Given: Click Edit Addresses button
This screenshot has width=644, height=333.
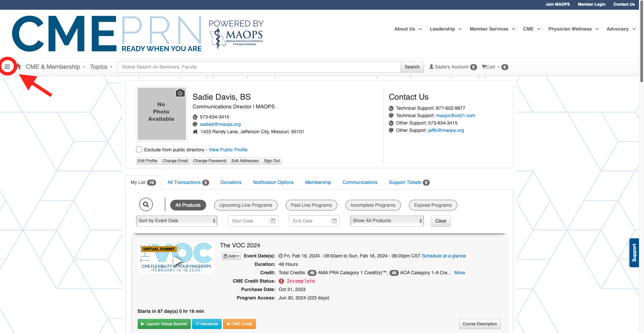Looking at the screenshot, I should pos(245,161).
